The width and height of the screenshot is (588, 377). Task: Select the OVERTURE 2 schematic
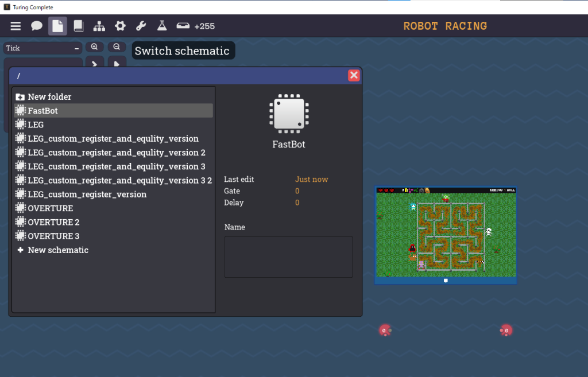tap(53, 222)
